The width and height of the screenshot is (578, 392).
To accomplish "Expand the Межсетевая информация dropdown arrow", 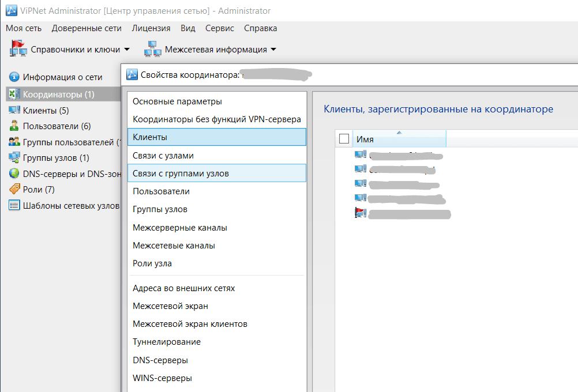I will 273,50.
